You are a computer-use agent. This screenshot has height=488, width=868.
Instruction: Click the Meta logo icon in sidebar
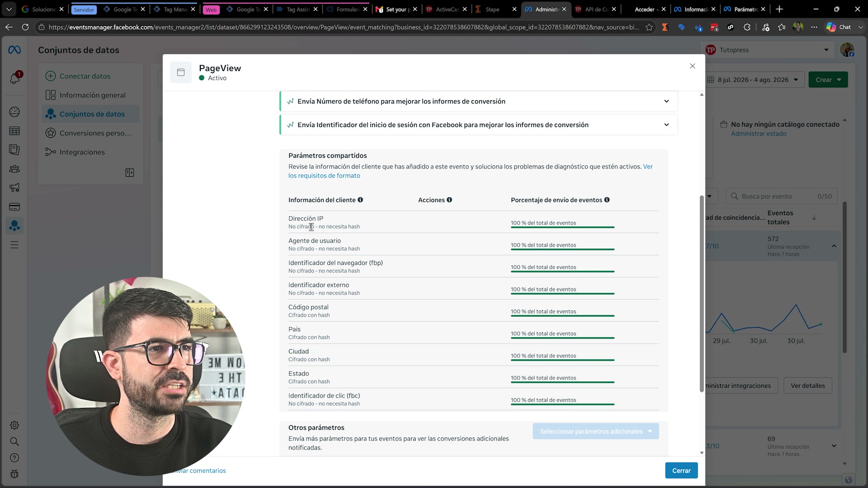tap(14, 50)
